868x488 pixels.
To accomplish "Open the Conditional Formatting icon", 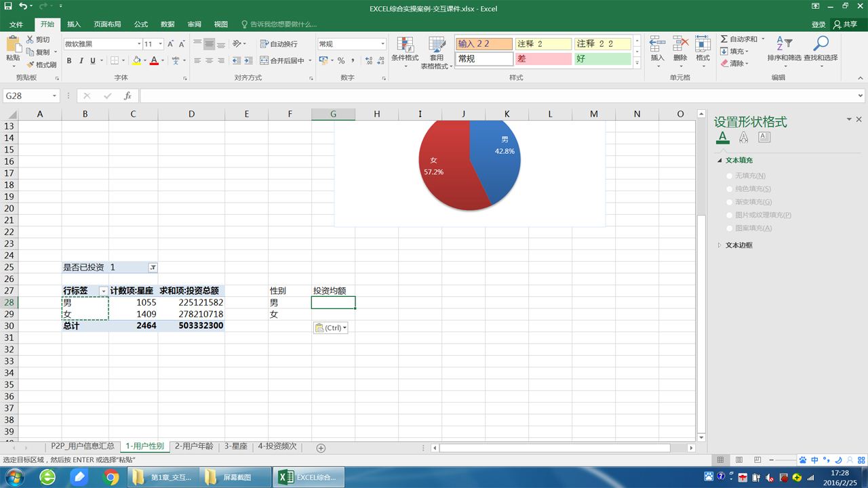I will pos(405,45).
